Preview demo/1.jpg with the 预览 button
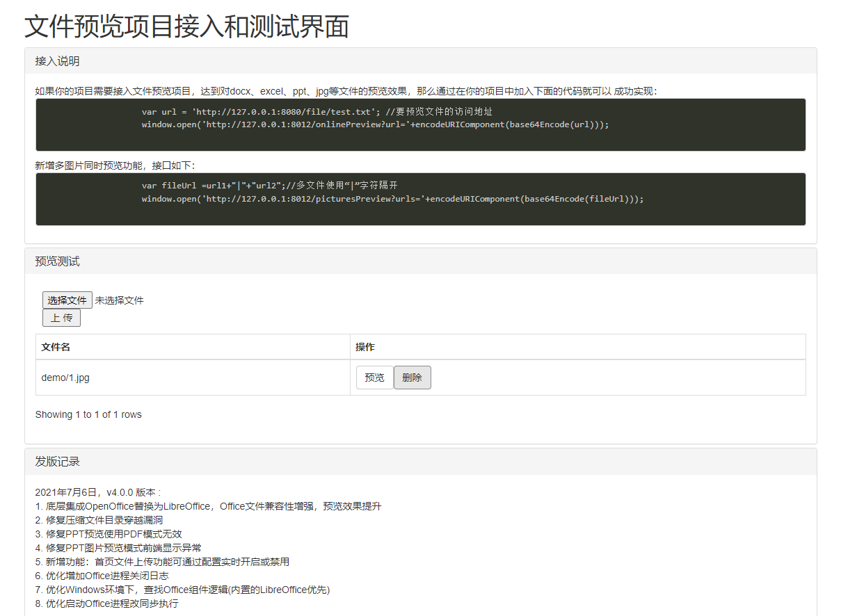 coord(374,378)
